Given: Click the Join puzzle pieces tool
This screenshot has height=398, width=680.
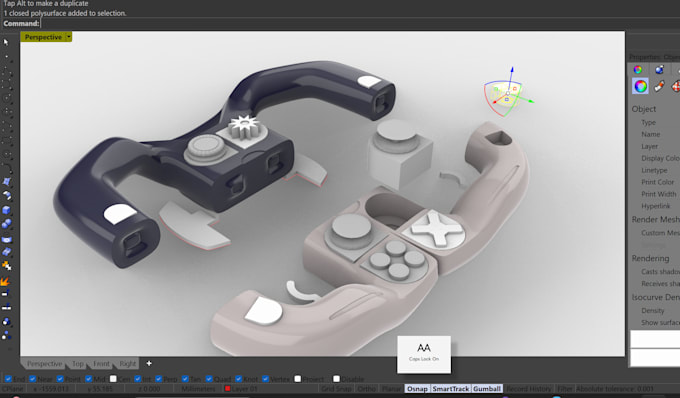Looking at the screenshot, I should pos(6,266).
